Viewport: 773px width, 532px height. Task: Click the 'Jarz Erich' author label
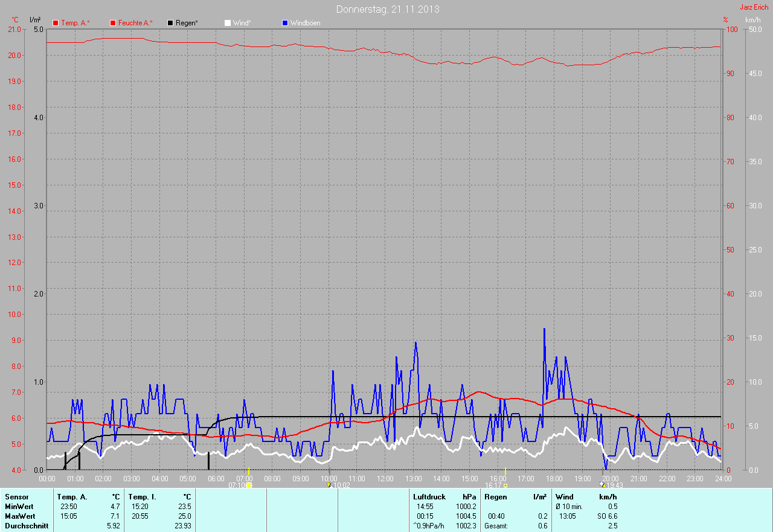pyautogui.click(x=754, y=7)
